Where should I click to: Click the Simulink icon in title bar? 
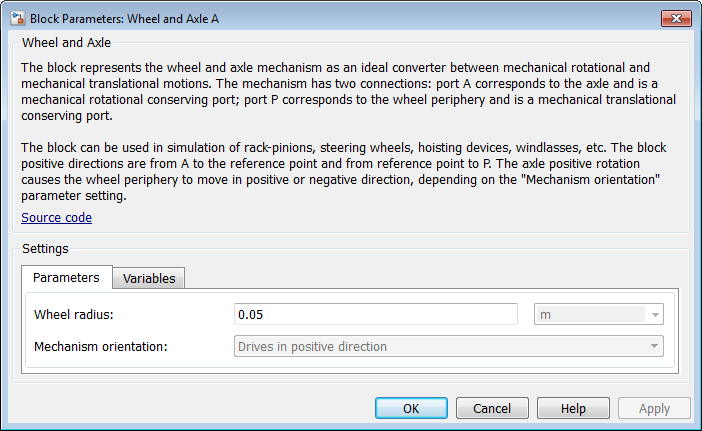(x=15, y=18)
